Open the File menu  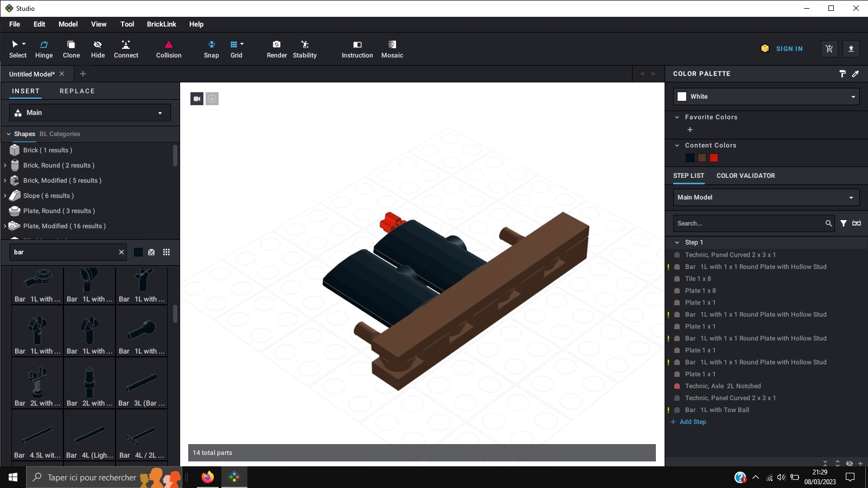pyautogui.click(x=15, y=24)
